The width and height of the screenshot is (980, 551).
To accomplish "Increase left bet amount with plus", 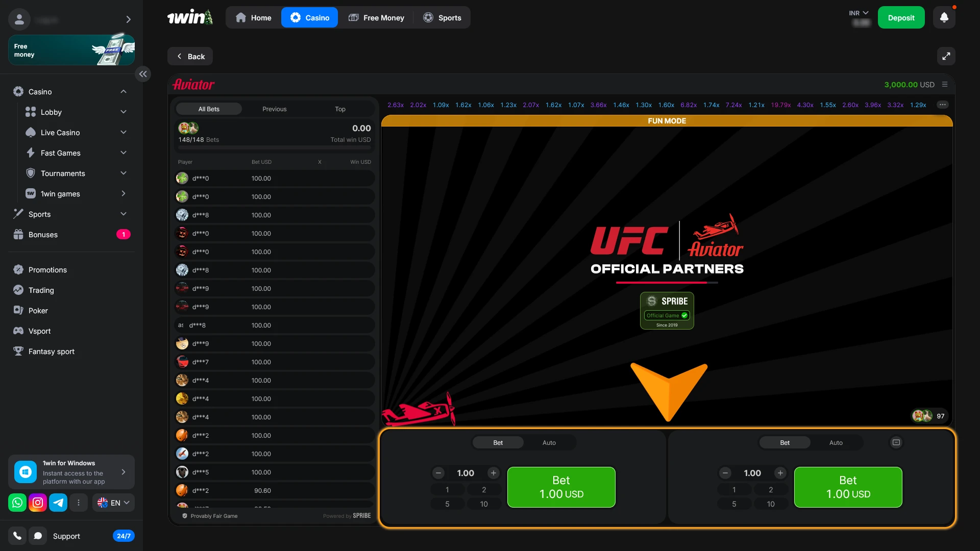I will point(493,473).
